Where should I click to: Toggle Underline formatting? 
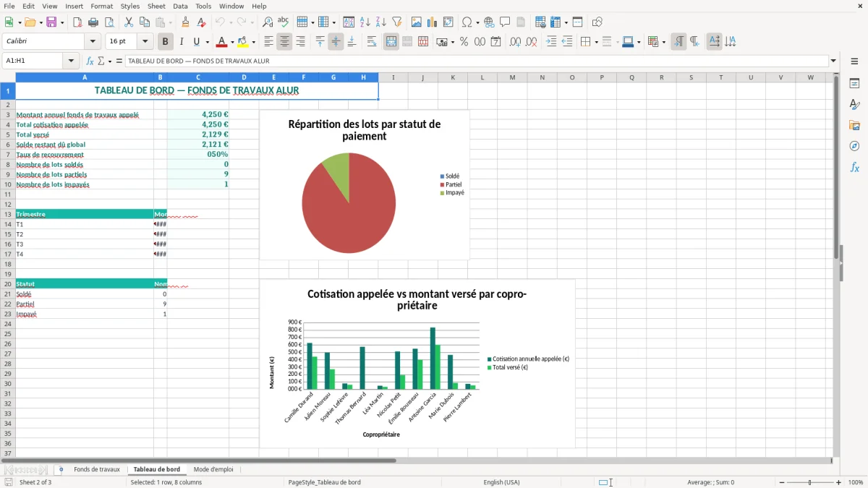click(x=197, y=42)
